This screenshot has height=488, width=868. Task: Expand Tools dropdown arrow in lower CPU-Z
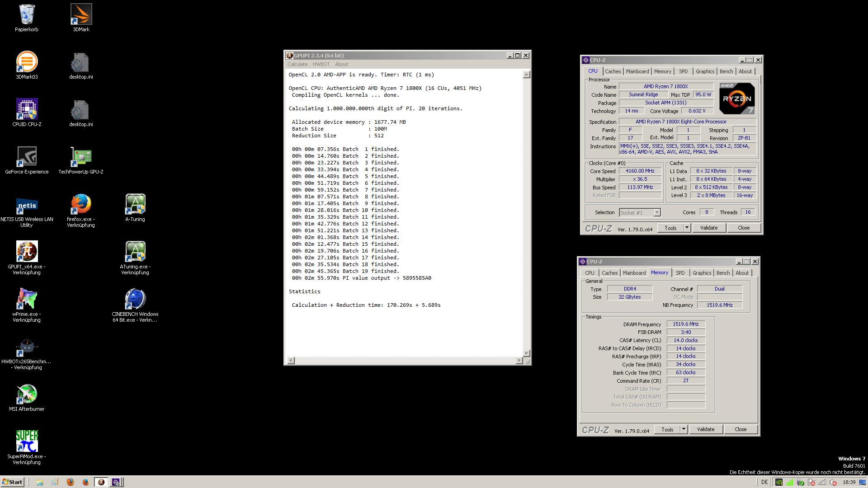point(684,429)
